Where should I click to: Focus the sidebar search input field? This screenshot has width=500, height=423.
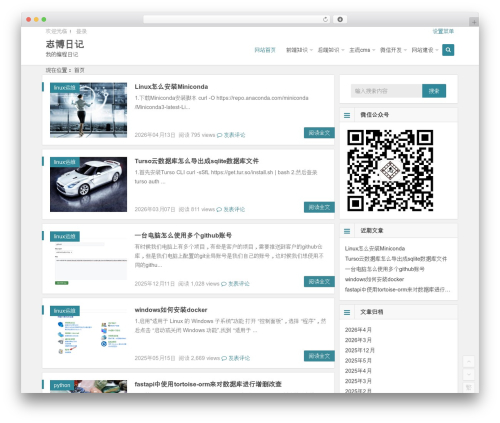[x=386, y=91]
